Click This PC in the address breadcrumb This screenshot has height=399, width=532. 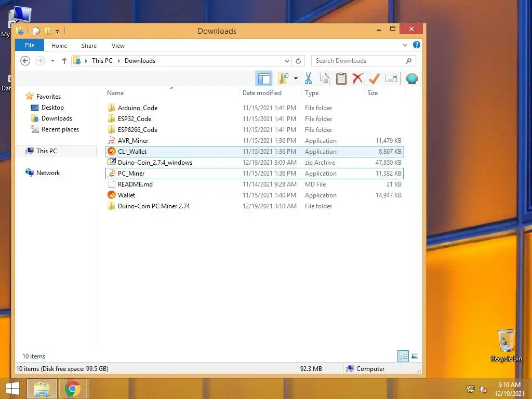tap(102, 61)
